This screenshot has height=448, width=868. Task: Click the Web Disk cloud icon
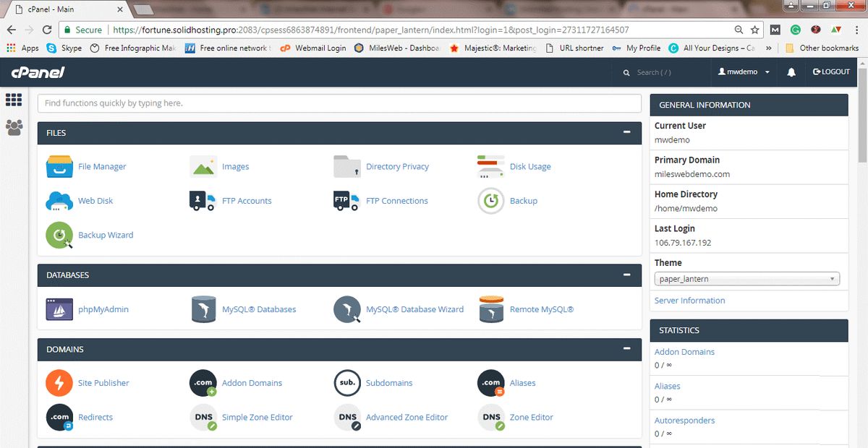click(59, 201)
